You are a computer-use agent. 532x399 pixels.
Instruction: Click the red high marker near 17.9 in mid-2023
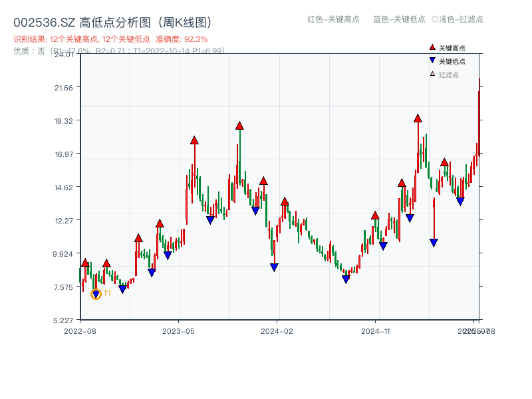194,140
